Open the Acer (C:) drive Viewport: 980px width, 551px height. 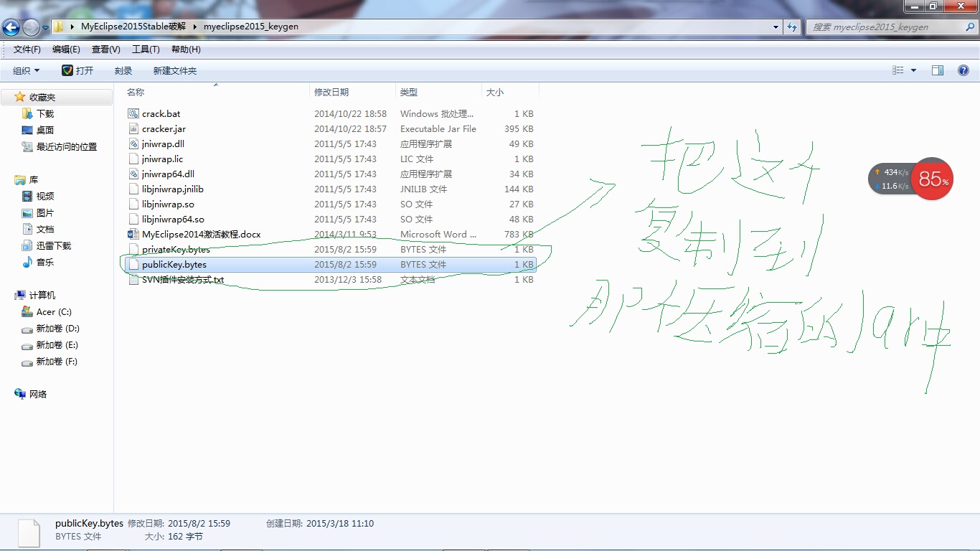click(x=54, y=312)
